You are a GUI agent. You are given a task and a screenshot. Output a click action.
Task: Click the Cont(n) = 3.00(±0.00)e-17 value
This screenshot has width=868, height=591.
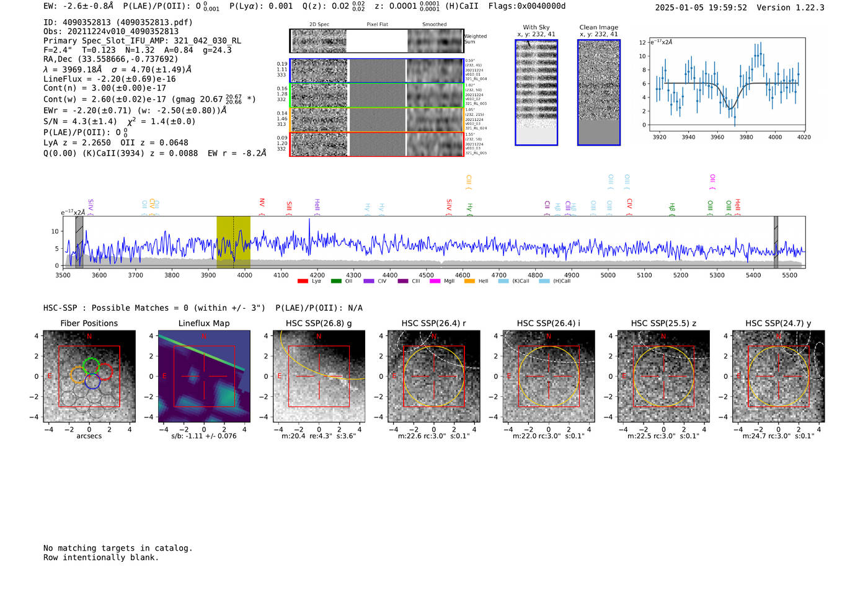[105, 88]
